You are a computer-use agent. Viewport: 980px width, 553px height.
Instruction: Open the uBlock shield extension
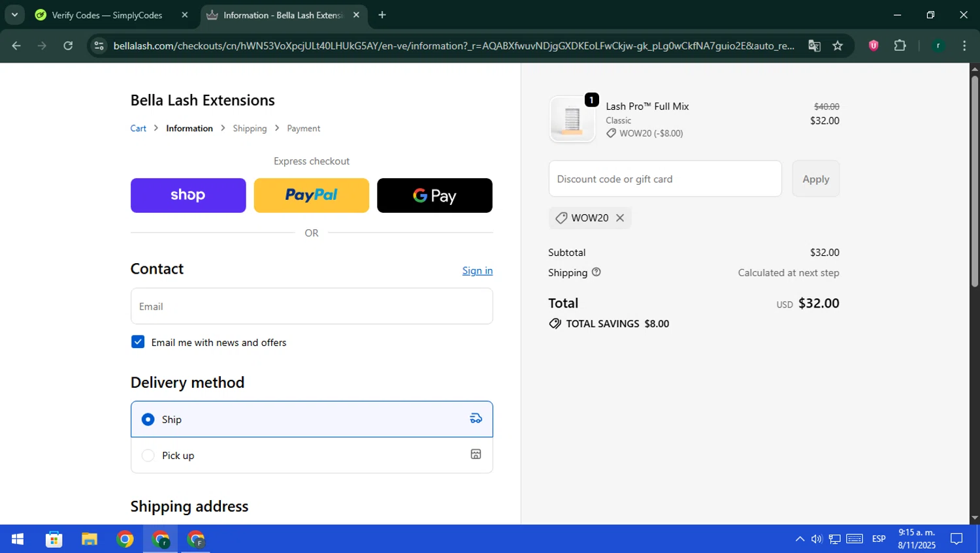click(874, 46)
